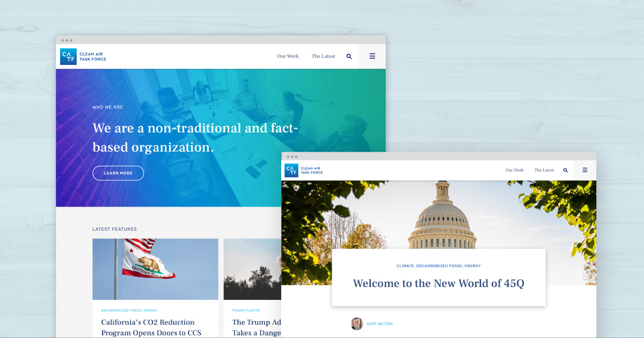Screen dimensions: 644x338
Task: Open search on the front CATF window
Action: 566,170
